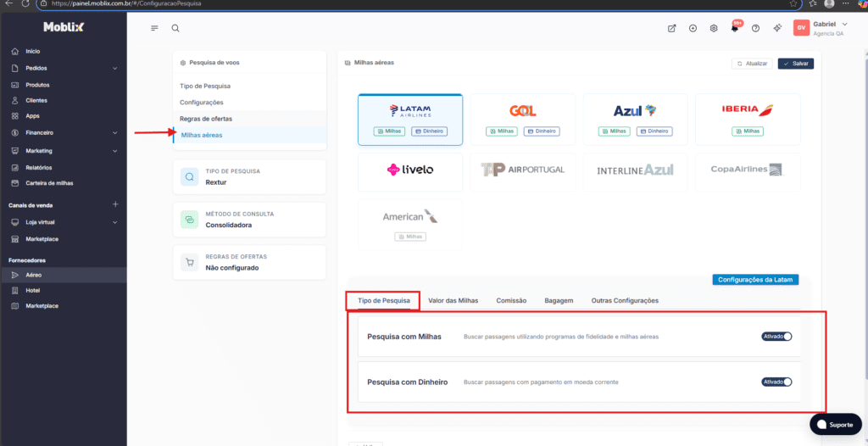This screenshot has width=868, height=446.
Task: Switch to the Outras Configurações tab
Action: pos(625,300)
